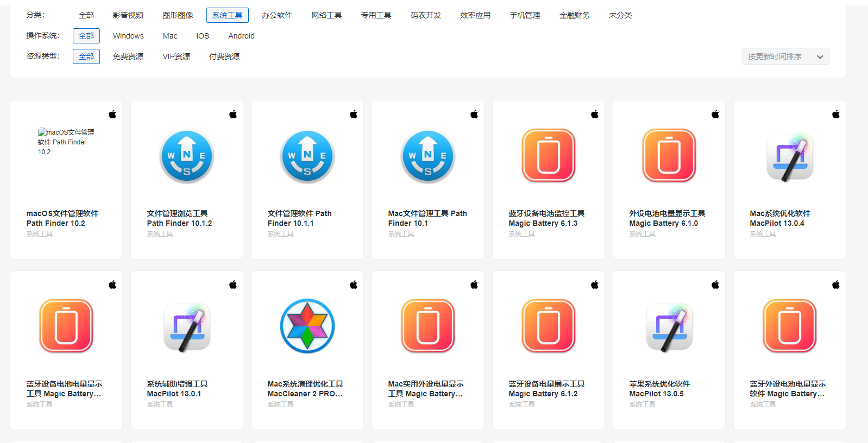Open the MacPilot 13.0.4 wand icon
Image resolution: width=868 pixels, height=443 pixels.
point(789,156)
